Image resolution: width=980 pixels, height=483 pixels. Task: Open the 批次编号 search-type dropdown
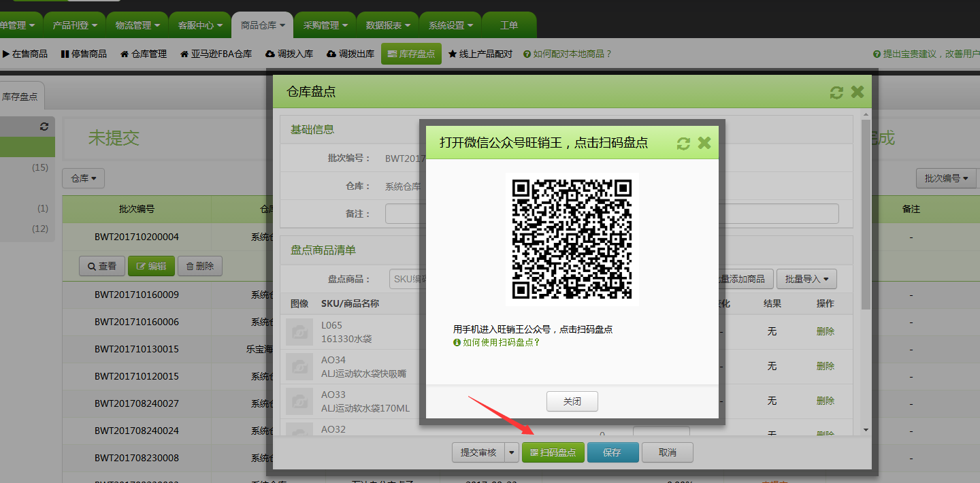[x=946, y=178]
